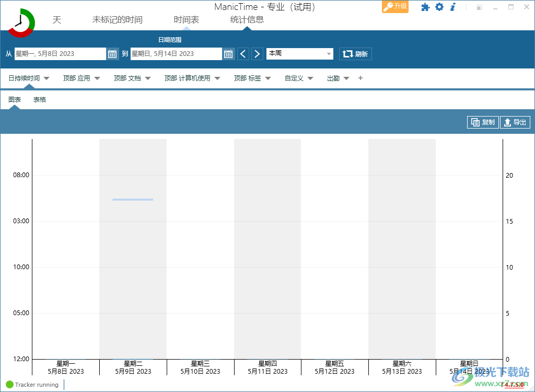Click the ManicTime clock logo
The width and height of the screenshot is (535, 392).
pos(21,23)
